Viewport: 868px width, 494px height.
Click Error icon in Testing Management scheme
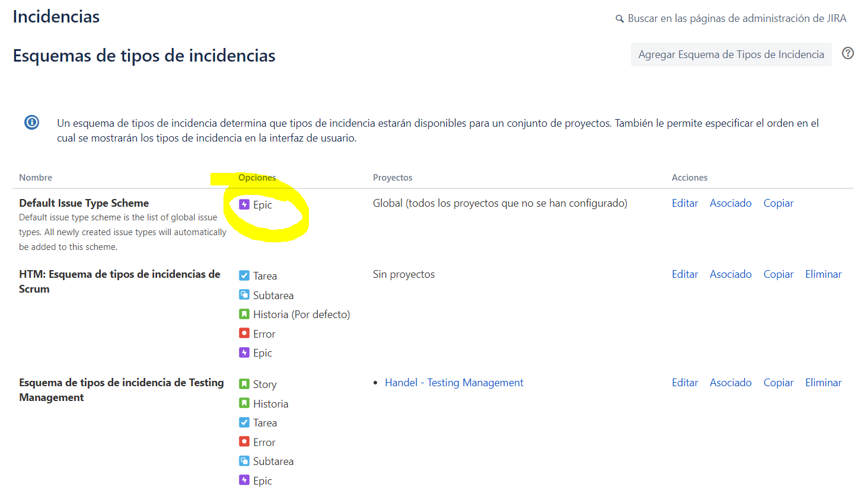[244, 442]
